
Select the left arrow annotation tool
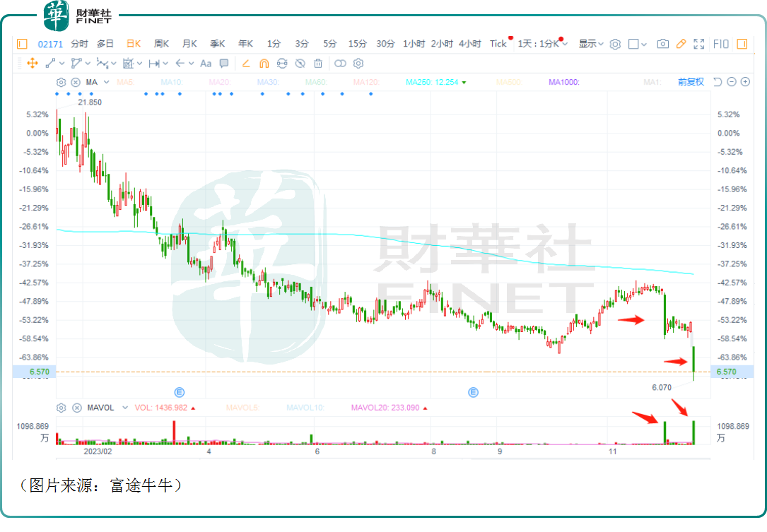pyautogui.click(x=180, y=63)
